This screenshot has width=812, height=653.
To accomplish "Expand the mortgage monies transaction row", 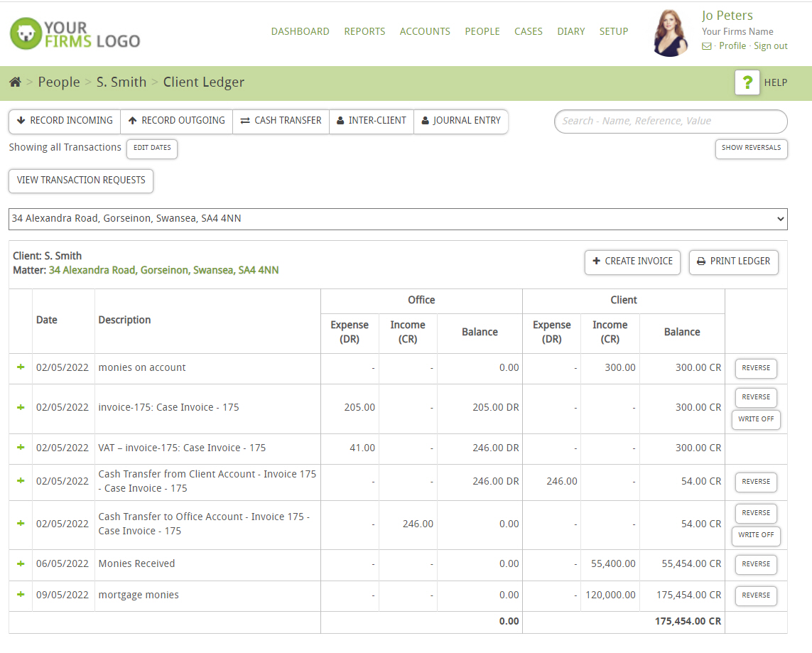I will pos(21,595).
